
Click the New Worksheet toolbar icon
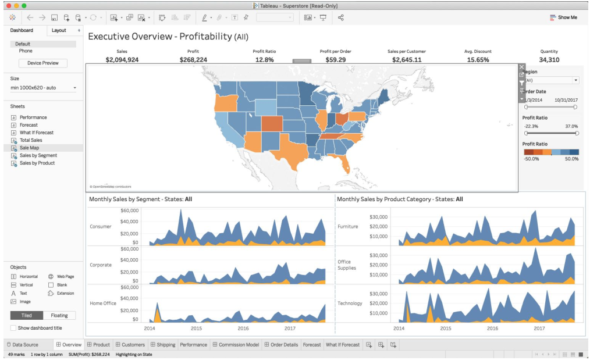pos(114,17)
